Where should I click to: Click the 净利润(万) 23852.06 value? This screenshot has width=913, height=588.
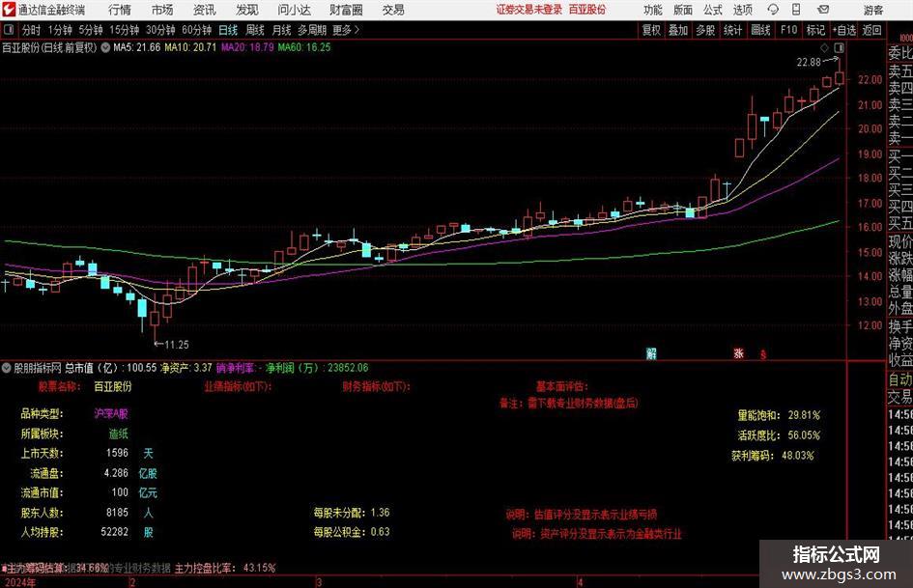(348, 368)
